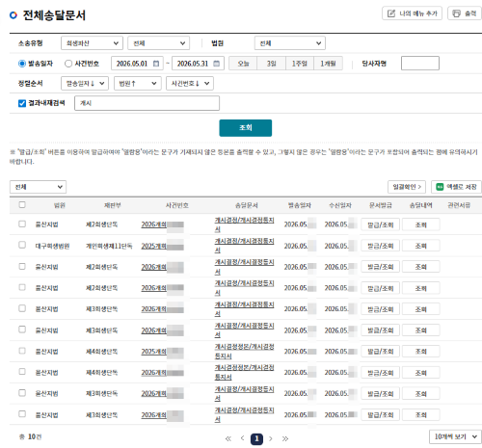
Task: Go to the previous results page
Action: (243, 438)
